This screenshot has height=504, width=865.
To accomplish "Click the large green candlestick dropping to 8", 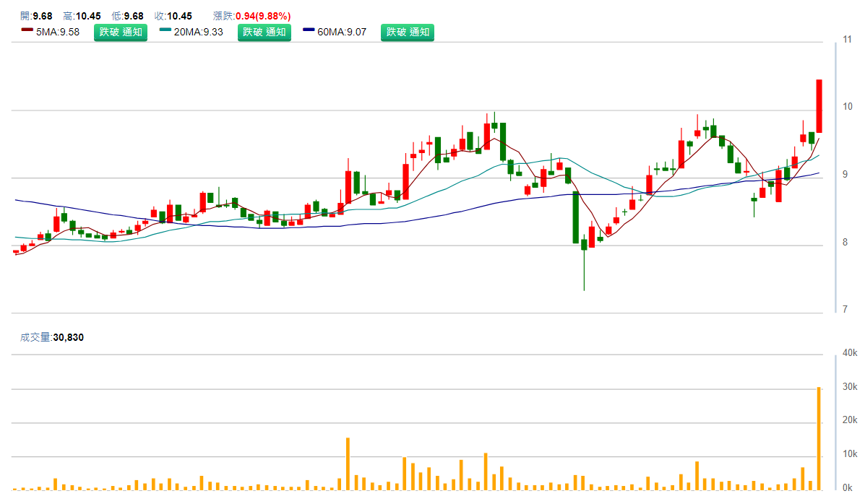I will coord(576,217).
